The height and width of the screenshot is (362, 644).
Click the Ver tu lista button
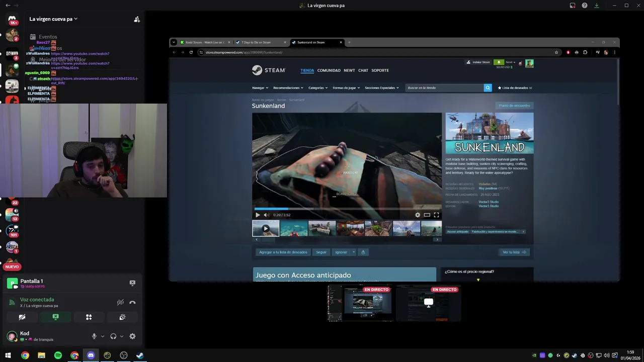(x=514, y=252)
